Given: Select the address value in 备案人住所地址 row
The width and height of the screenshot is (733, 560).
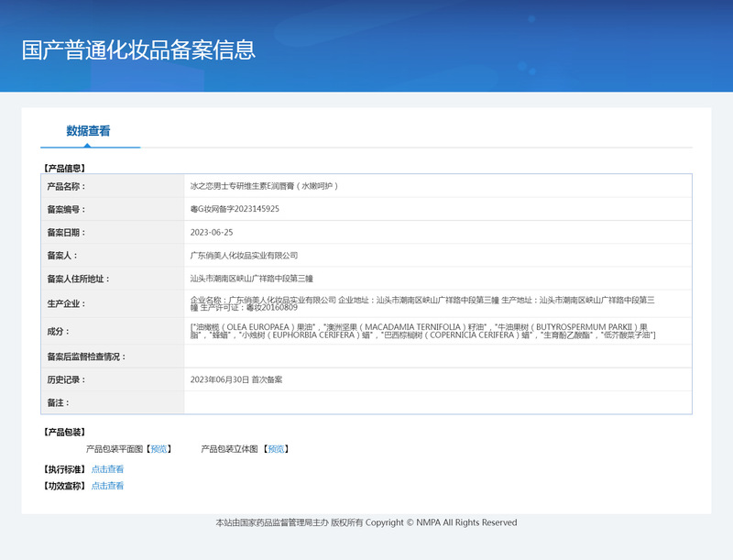Looking at the screenshot, I should 251,279.
